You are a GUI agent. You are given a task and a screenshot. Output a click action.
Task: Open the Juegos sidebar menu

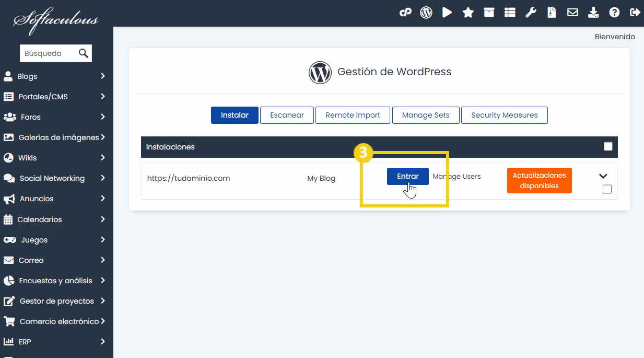pyautogui.click(x=56, y=240)
